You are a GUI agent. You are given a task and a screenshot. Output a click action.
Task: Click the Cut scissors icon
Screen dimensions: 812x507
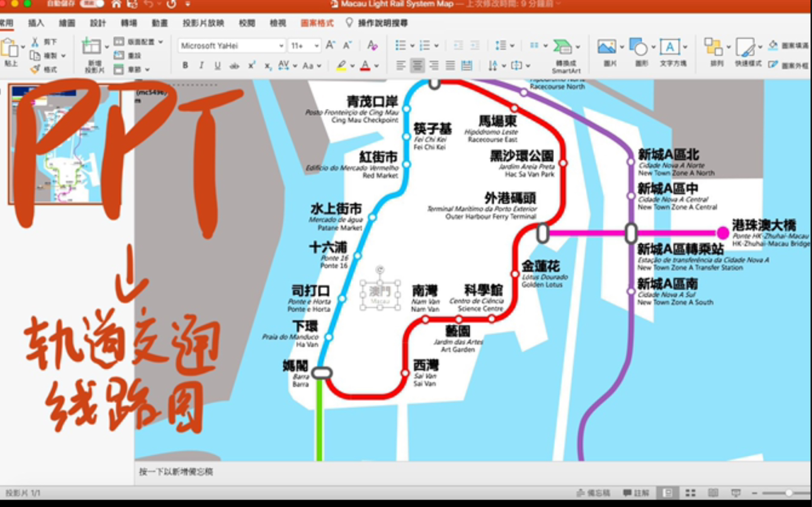point(35,42)
